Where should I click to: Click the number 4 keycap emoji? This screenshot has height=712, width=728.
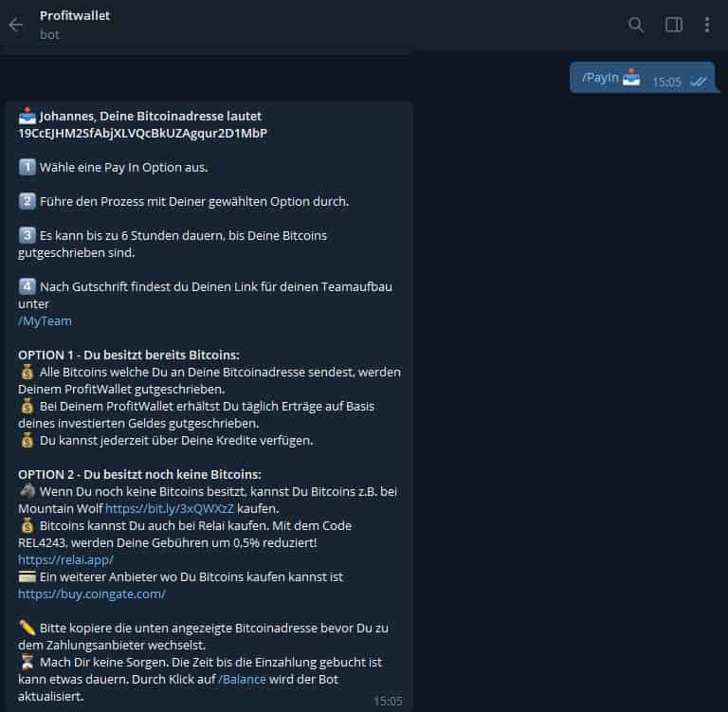[x=27, y=286]
